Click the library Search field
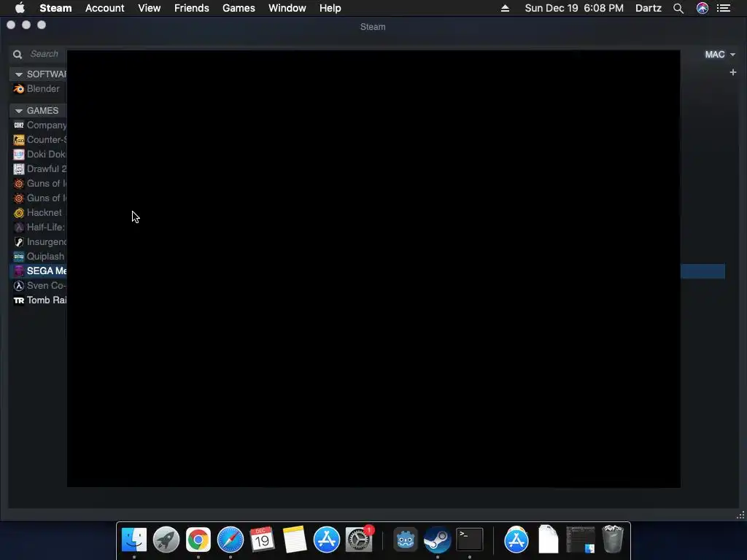Image resolution: width=747 pixels, height=560 pixels. (44, 54)
